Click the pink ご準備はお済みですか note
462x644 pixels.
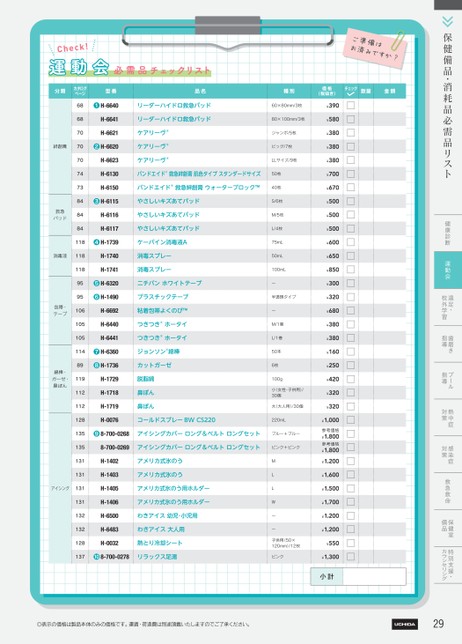pyautogui.click(x=374, y=48)
